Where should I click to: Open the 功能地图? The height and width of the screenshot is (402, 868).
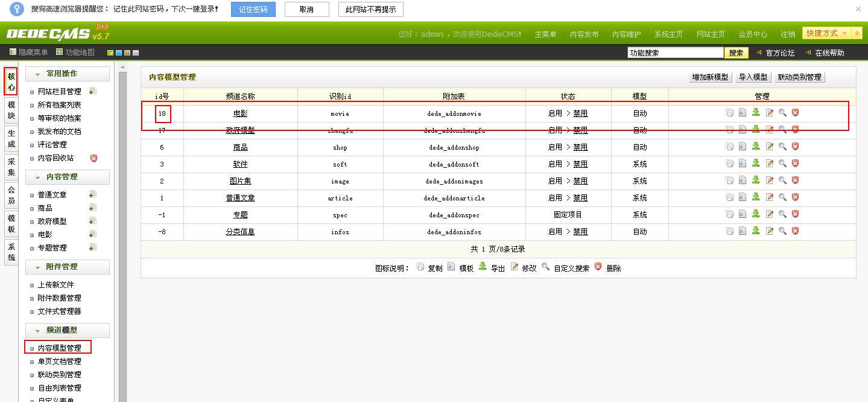75,53
